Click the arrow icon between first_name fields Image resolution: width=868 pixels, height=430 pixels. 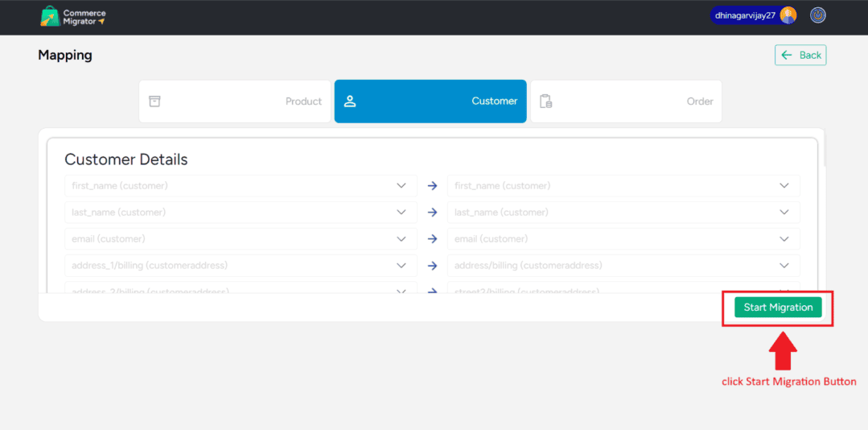pyautogui.click(x=432, y=186)
